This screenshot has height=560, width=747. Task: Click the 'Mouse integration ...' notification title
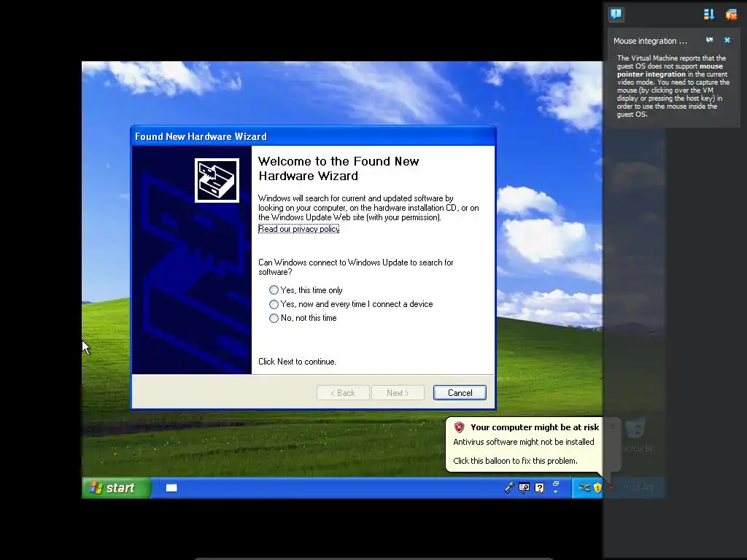(650, 41)
